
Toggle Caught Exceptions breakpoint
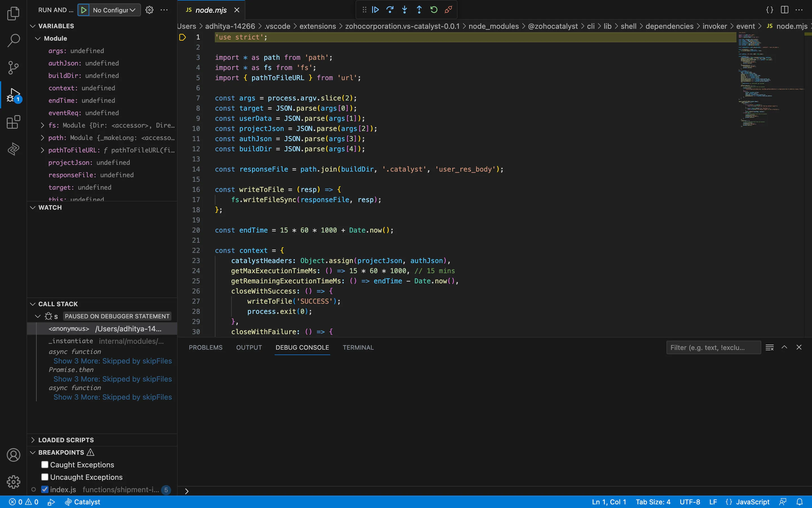(45, 464)
